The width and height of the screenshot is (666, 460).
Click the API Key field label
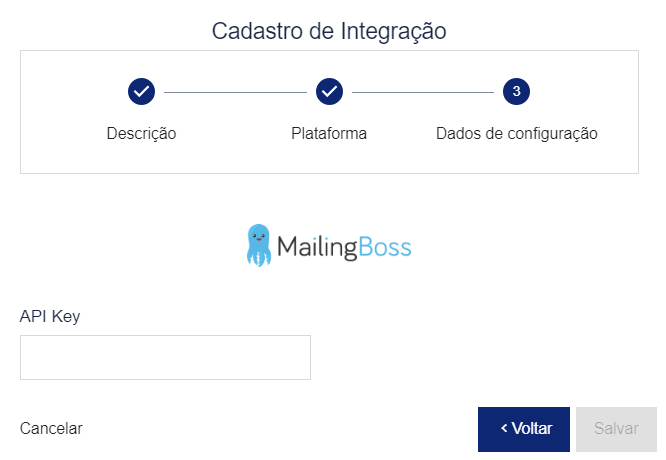(x=50, y=316)
